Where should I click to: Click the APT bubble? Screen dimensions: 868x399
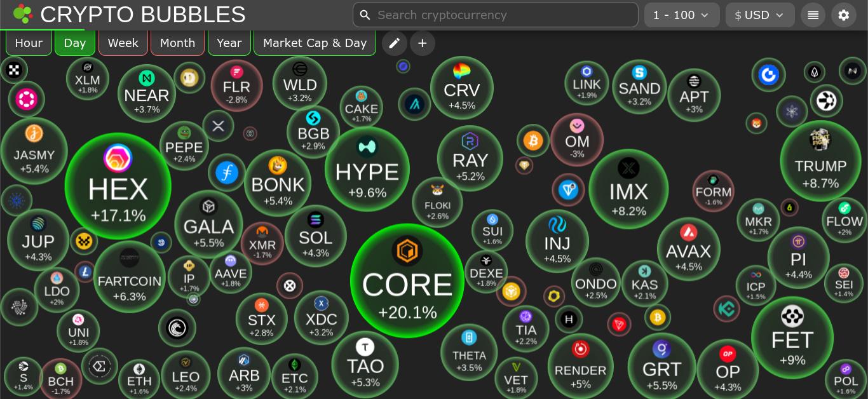(x=694, y=95)
